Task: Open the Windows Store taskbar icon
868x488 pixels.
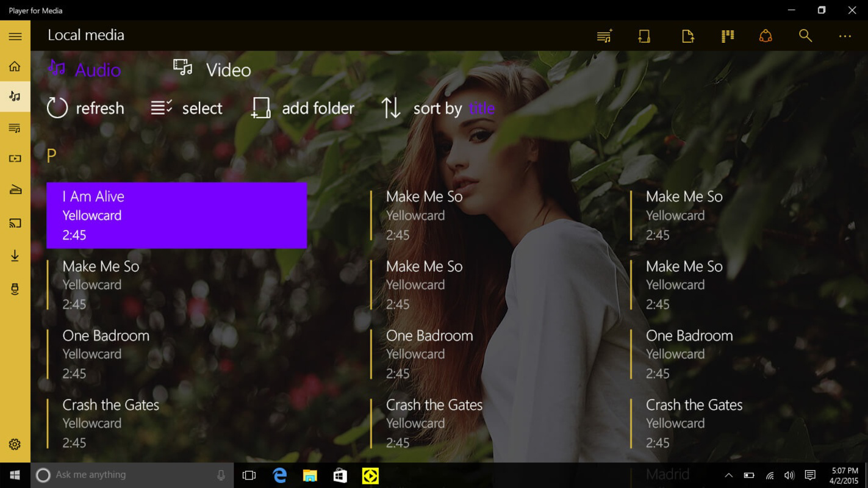Action: pos(340,475)
